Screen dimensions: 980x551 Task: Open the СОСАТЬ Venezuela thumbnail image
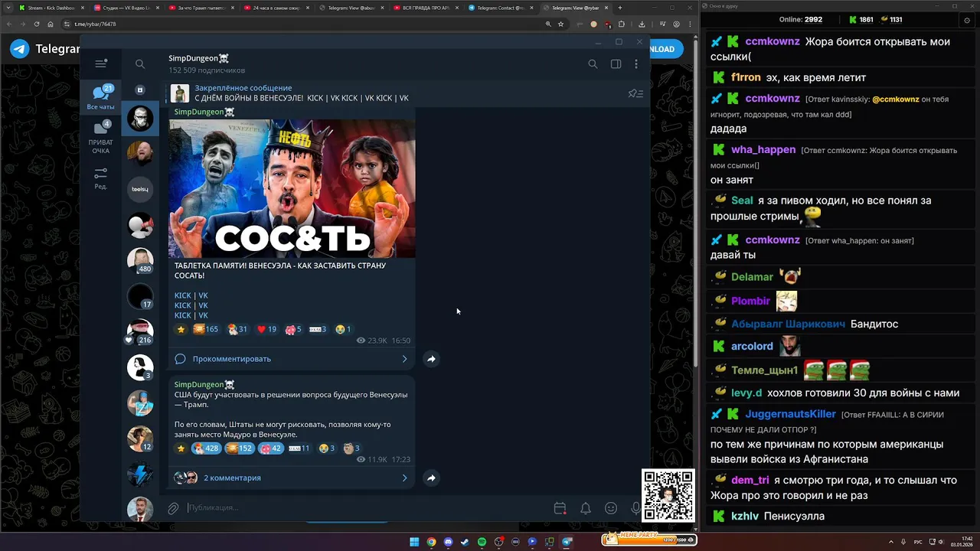(292, 188)
